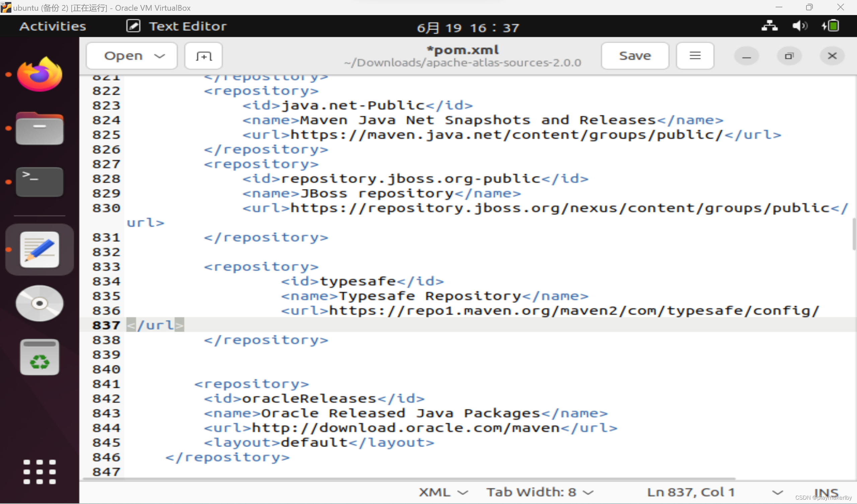The image size is (857, 504).
Task: Open the Files folder manager icon
Action: (39, 128)
